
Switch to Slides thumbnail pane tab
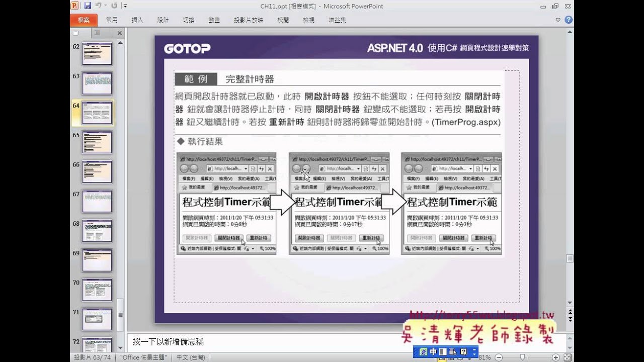tap(76, 33)
